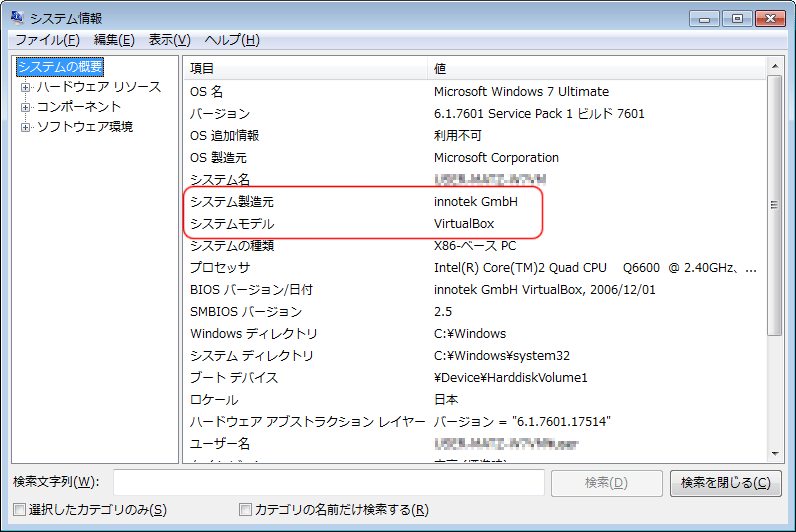Open the 編集(E) menu
This screenshot has width=796, height=532.
tap(114, 40)
